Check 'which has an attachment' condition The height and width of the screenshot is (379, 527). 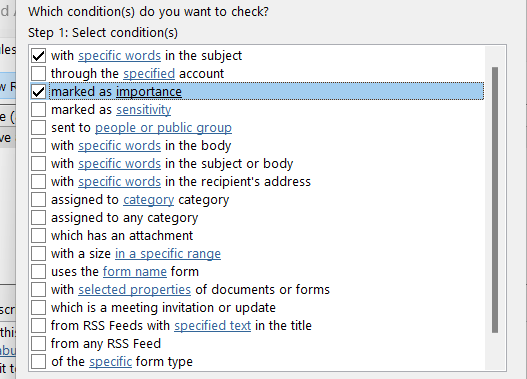click(x=38, y=236)
